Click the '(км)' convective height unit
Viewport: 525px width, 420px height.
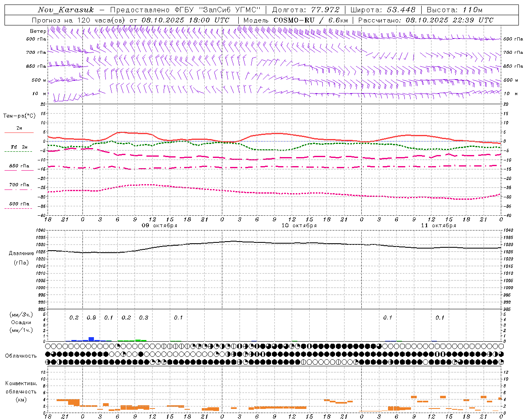(21, 399)
